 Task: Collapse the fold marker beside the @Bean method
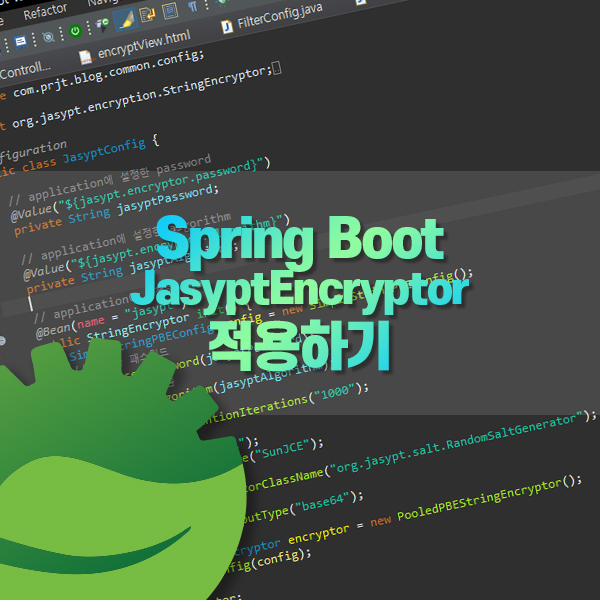(x=2, y=340)
